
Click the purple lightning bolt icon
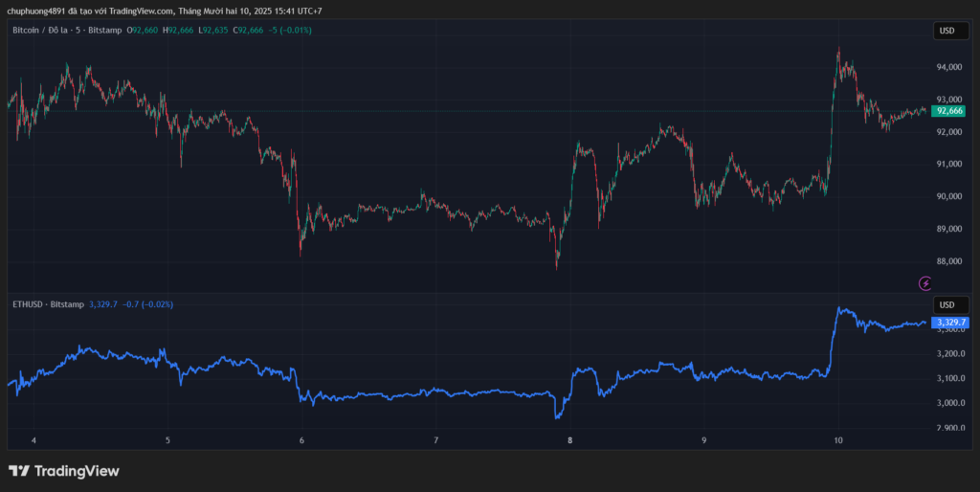(925, 283)
